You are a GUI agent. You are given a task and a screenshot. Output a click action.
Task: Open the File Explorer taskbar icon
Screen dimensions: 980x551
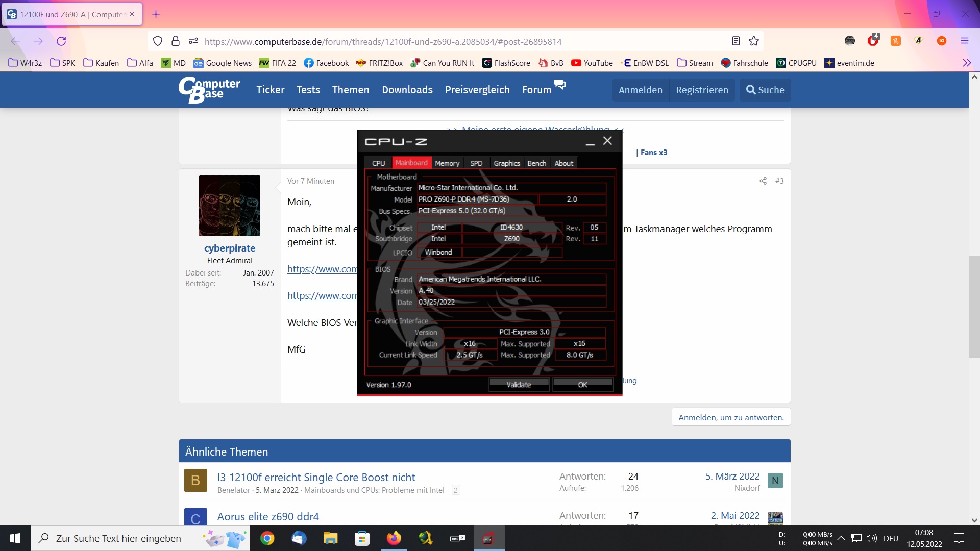pyautogui.click(x=330, y=538)
